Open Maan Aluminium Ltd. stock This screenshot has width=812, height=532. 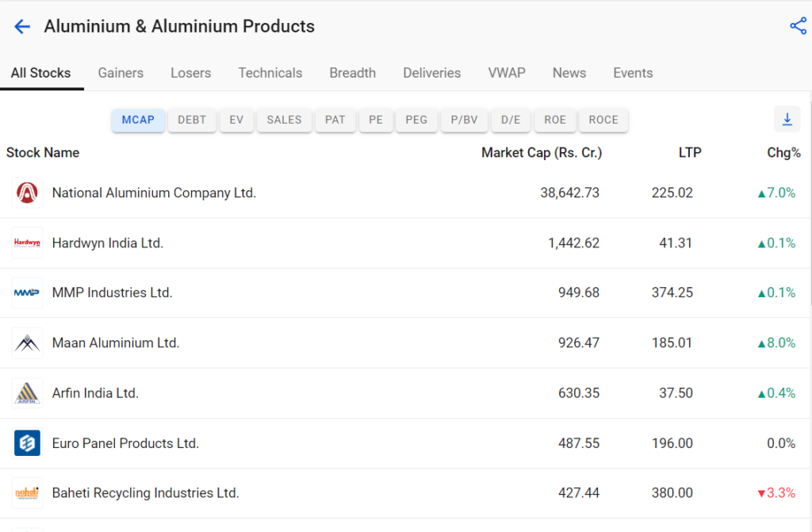(116, 343)
